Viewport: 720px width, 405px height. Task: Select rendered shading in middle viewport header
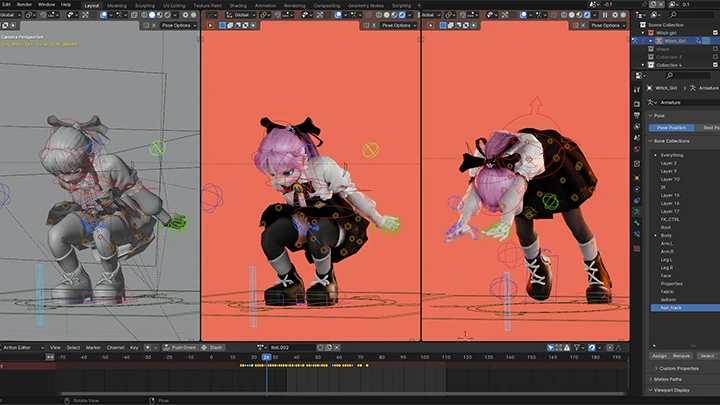pos(402,15)
